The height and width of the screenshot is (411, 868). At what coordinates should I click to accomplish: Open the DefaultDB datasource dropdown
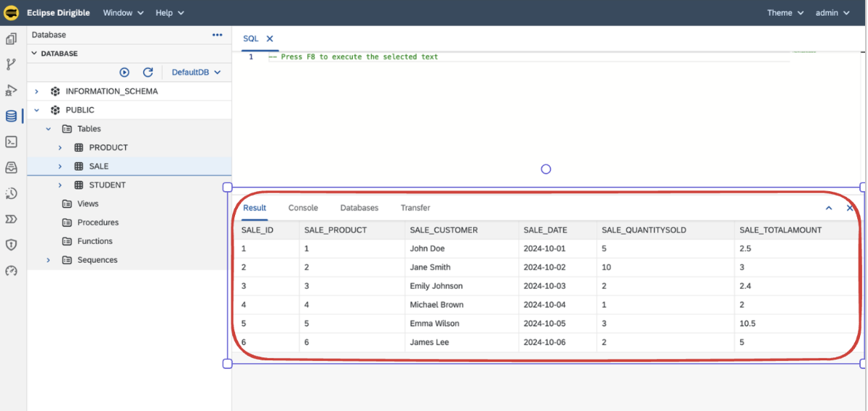(196, 72)
